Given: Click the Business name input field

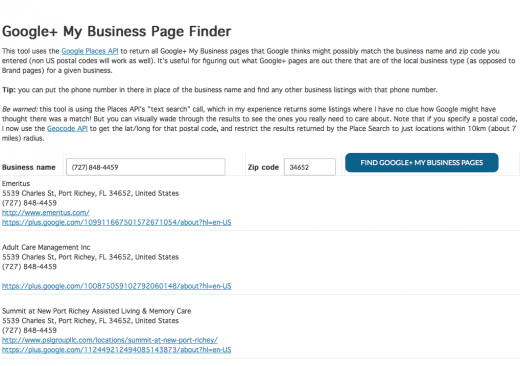Looking at the screenshot, I should (146, 167).
